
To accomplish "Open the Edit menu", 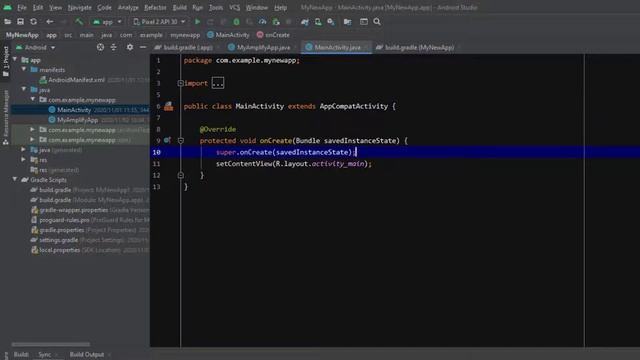I will pos(38,7).
